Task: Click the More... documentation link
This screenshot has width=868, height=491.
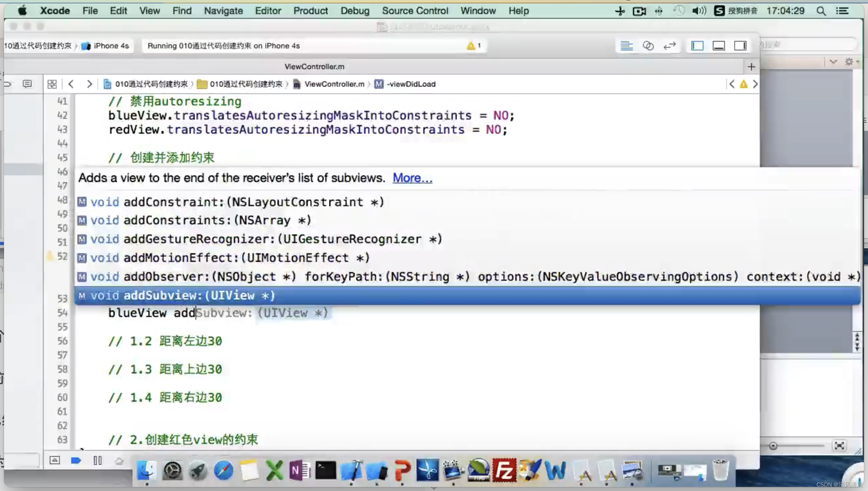Action: [413, 178]
